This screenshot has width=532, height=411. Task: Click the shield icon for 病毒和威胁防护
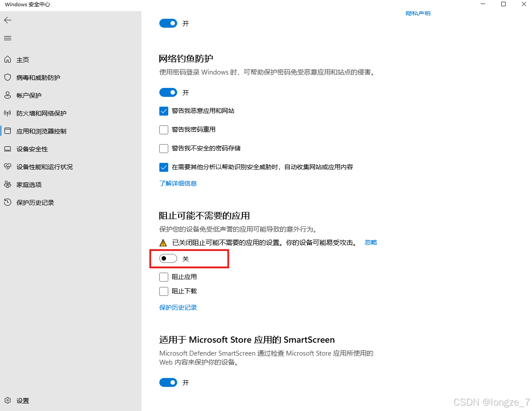pos(8,77)
